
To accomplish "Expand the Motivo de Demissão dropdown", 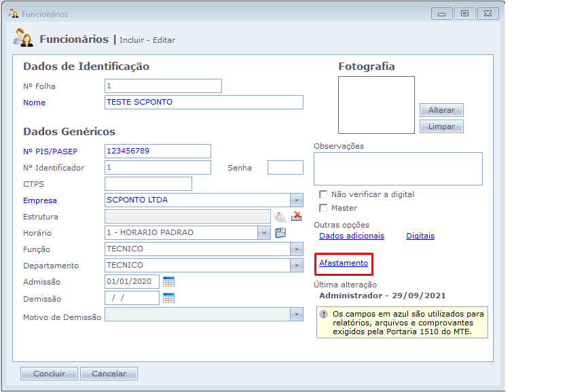I will click(296, 315).
